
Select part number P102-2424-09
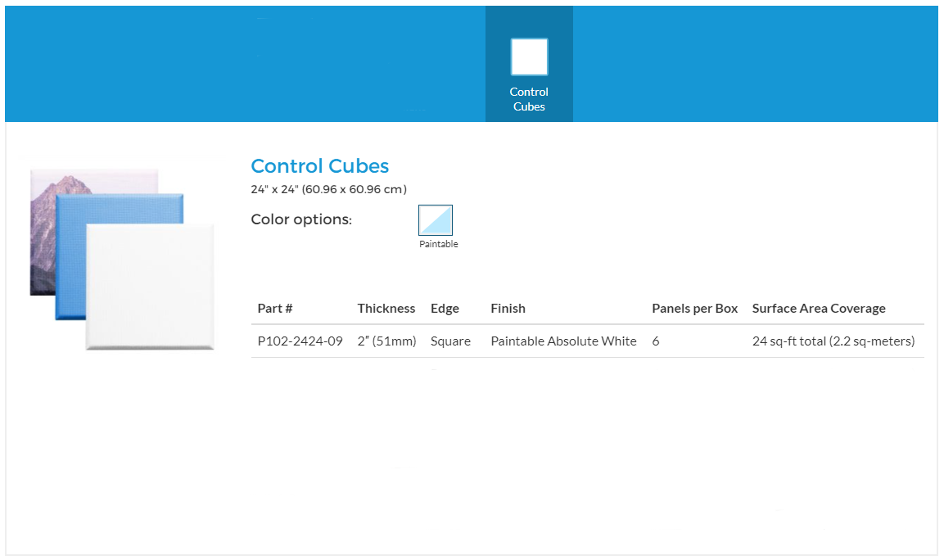coord(300,341)
